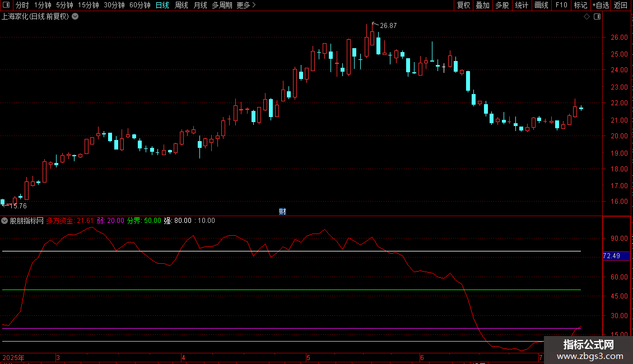Toggle the side panel layout icon beside the diamond
The image size is (633, 364).
tap(597, 17)
